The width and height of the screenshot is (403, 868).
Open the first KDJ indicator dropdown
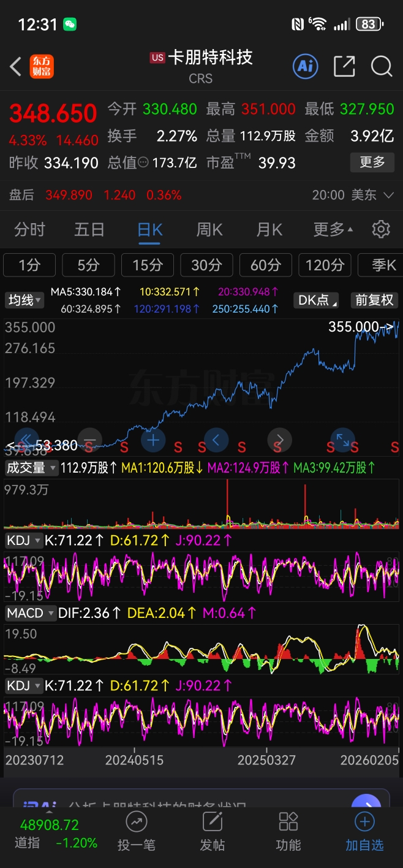tap(23, 541)
